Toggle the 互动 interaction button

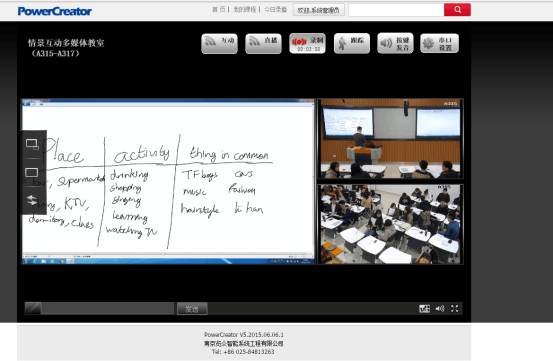(x=219, y=43)
